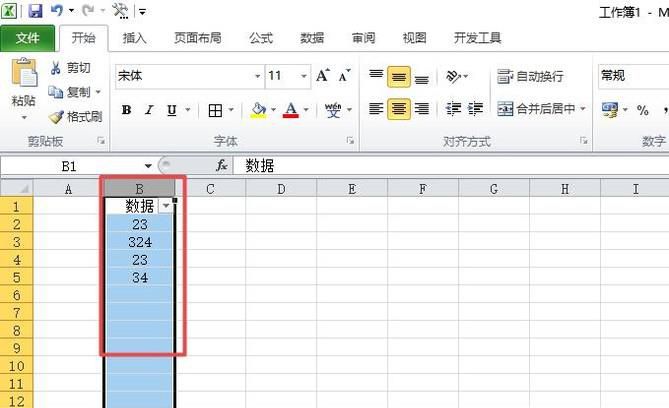
Task: Switch to the 开始 ribbon tab
Action: tap(84, 38)
